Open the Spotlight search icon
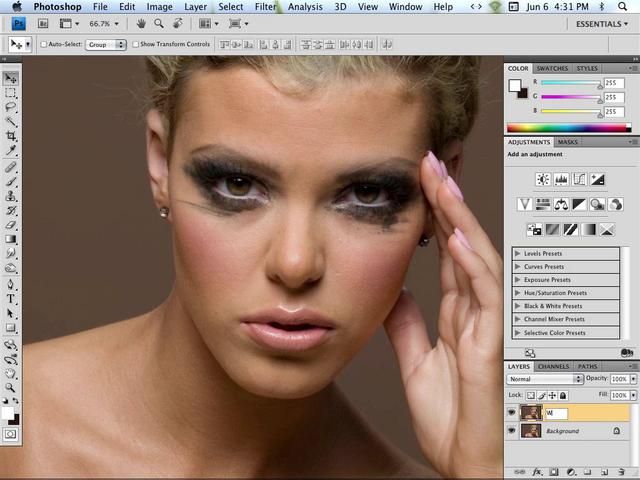 point(622,7)
